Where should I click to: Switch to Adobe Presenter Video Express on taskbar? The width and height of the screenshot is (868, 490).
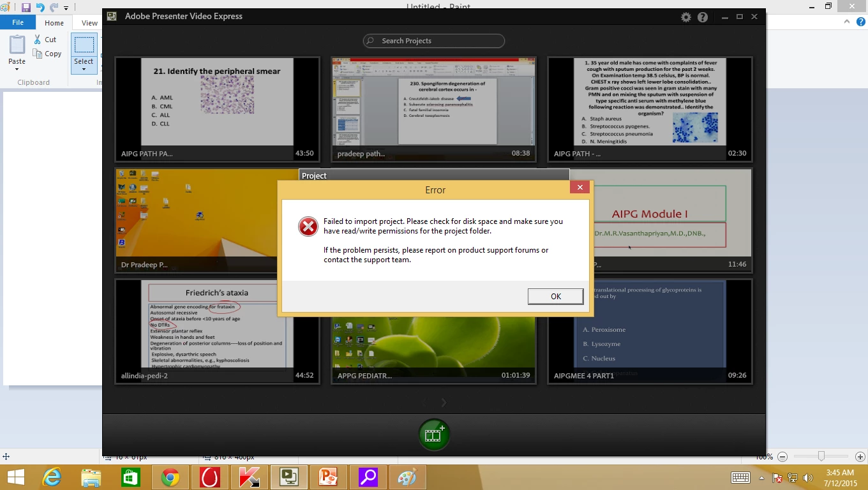[288, 477]
